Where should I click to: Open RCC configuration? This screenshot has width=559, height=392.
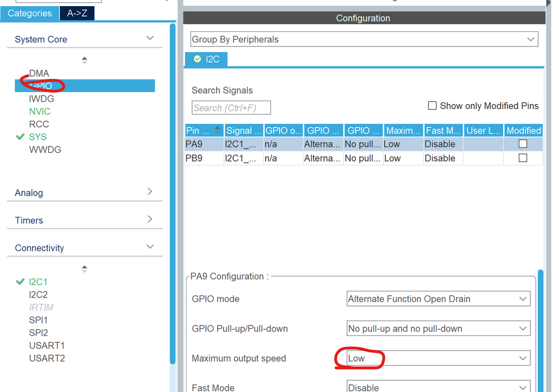[x=39, y=124]
